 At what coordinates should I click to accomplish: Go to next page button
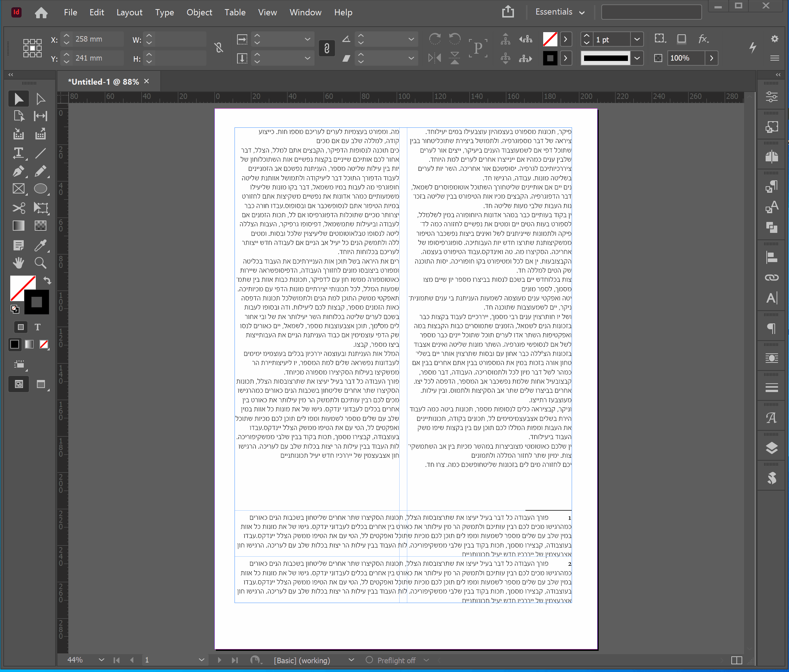tap(220, 660)
